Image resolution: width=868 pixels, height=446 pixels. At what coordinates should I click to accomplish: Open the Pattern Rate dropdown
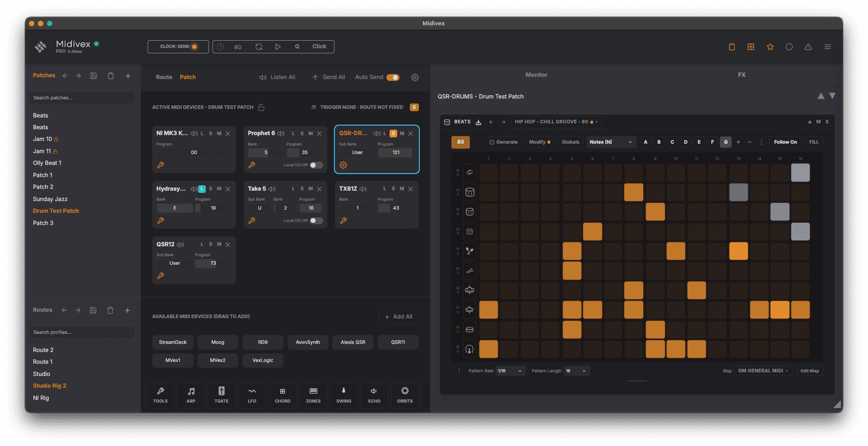tap(510, 371)
